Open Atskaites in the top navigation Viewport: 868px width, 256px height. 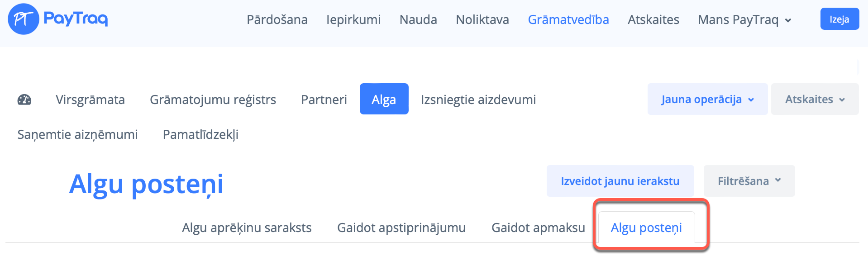click(653, 20)
